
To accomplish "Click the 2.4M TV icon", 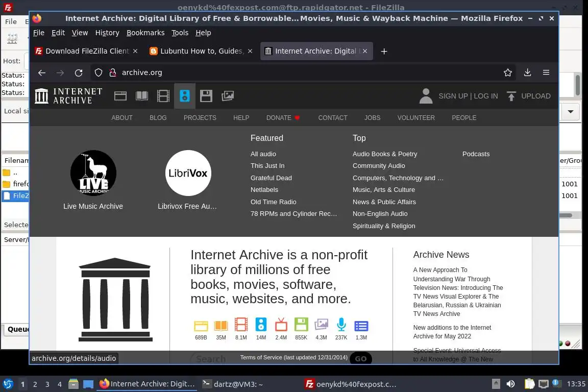I will pos(281,325).
